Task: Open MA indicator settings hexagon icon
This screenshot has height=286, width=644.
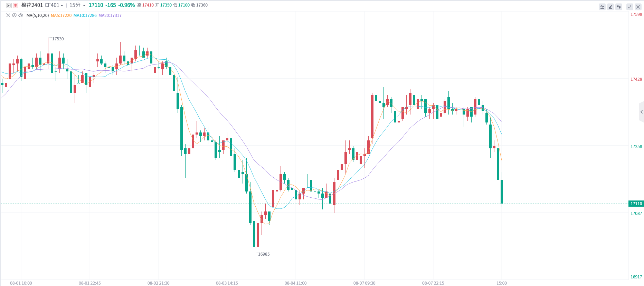Action: pos(15,15)
